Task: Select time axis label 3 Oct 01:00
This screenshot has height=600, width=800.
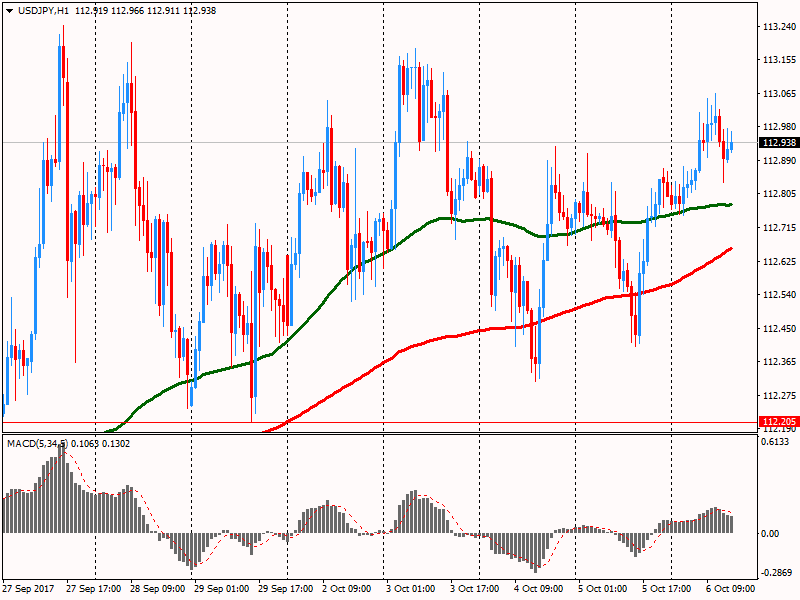Action: coord(411,589)
